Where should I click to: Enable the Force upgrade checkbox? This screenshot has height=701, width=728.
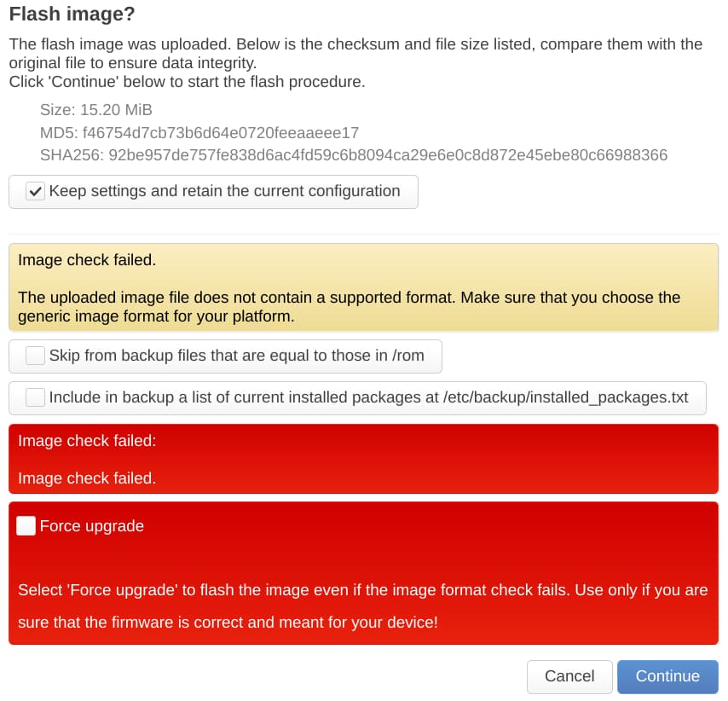26,526
